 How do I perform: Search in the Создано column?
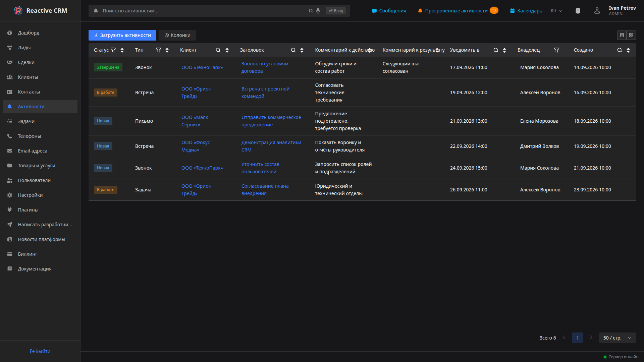click(x=620, y=50)
